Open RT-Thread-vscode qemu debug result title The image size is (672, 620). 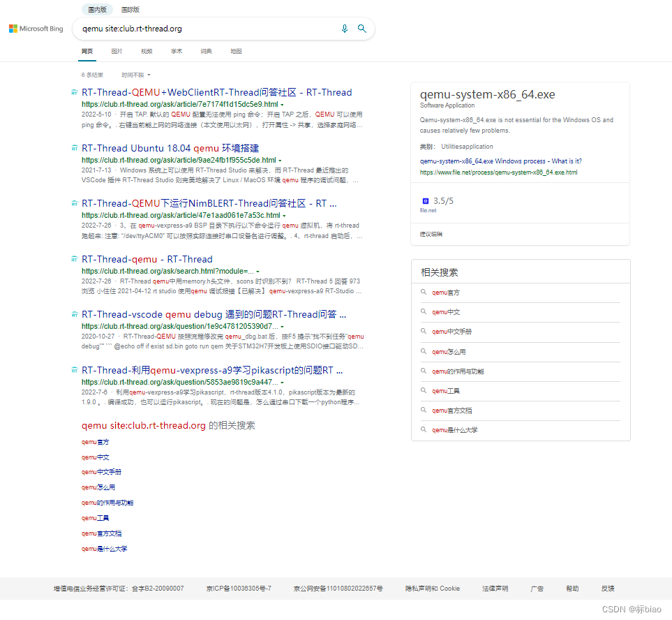pos(214,314)
